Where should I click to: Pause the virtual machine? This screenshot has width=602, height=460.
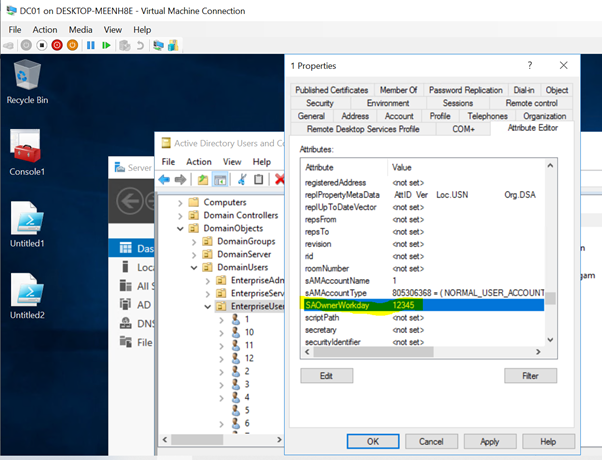(91, 45)
